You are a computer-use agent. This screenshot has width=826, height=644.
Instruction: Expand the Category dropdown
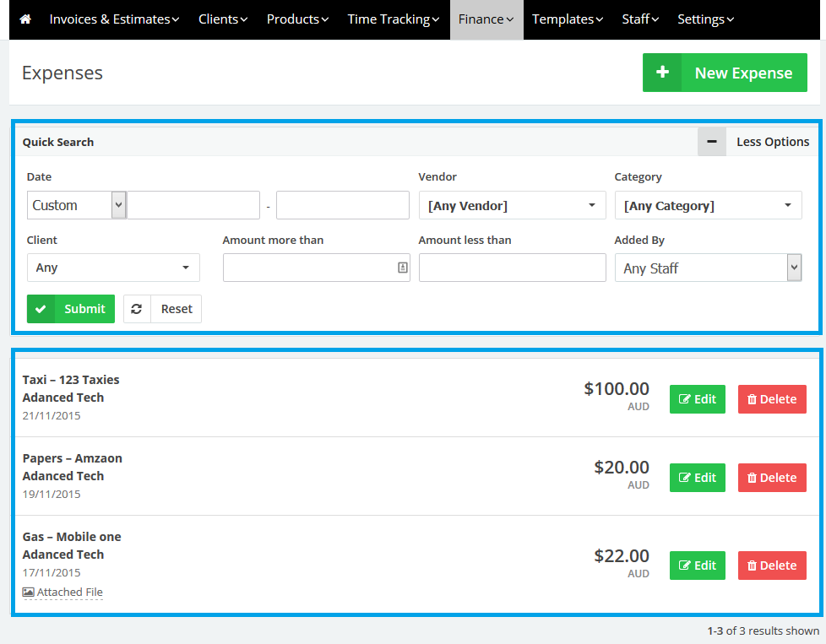click(708, 205)
